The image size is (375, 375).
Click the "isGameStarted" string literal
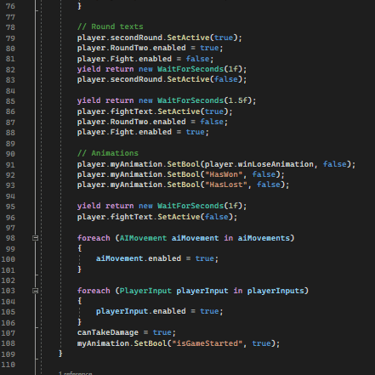click(x=207, y=343)
